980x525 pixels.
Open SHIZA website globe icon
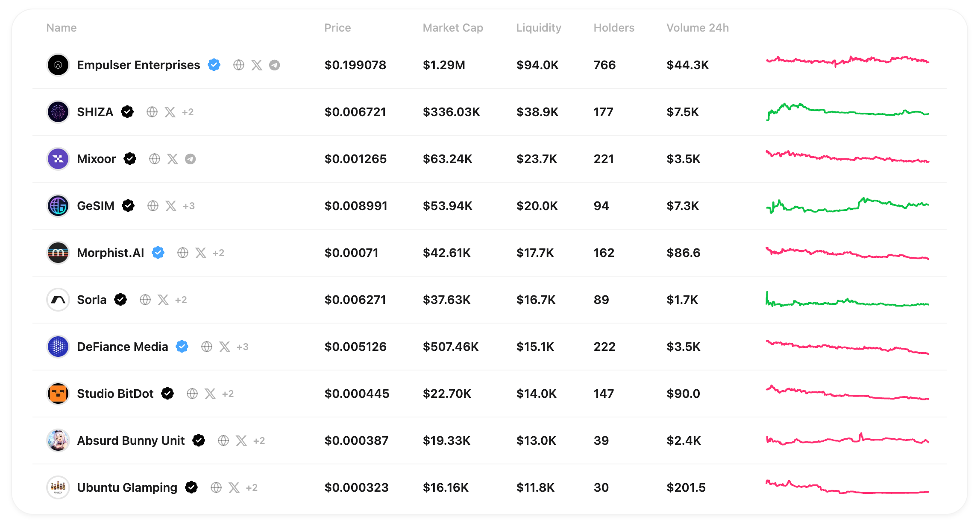[x=152, y=112]
